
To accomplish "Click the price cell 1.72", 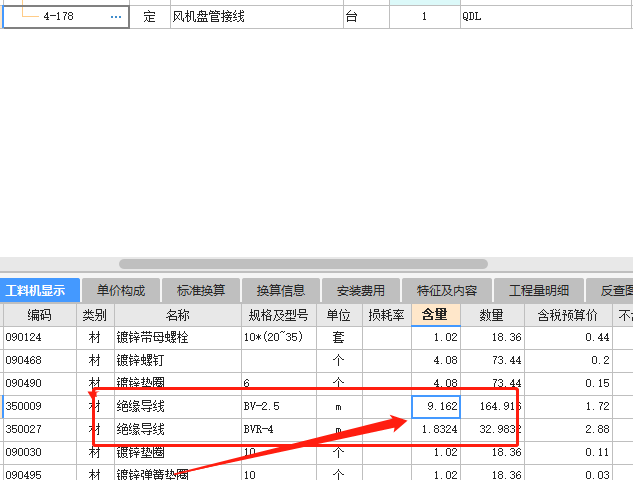I will [x=568, y=407].
